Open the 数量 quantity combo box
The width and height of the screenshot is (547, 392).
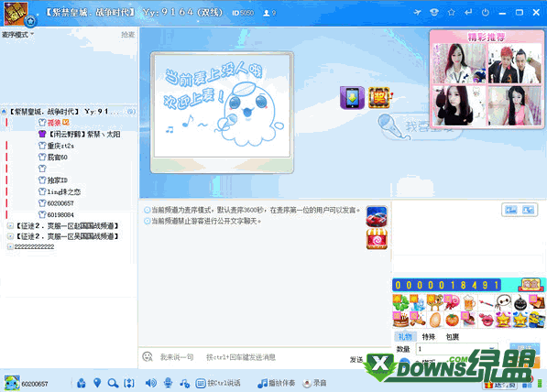(456, 349)
